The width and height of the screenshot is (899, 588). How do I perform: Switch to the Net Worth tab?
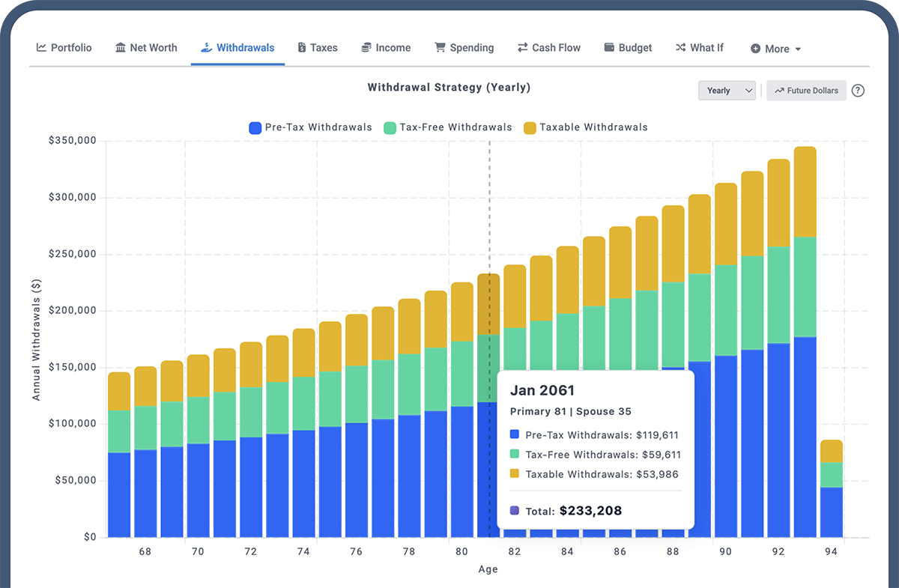tap(146, 47)
